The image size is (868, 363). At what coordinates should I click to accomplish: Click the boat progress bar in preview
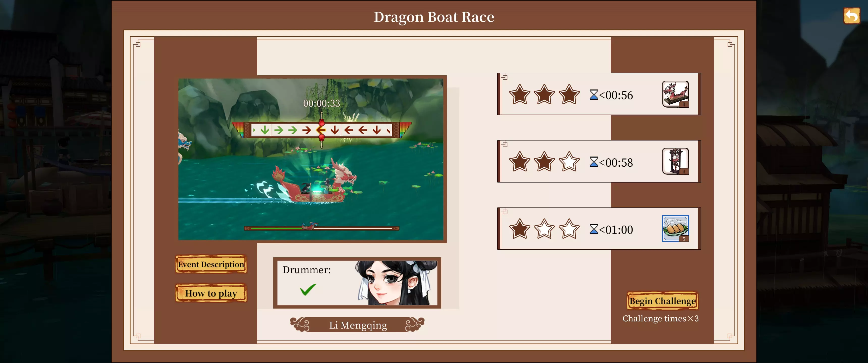321,228
